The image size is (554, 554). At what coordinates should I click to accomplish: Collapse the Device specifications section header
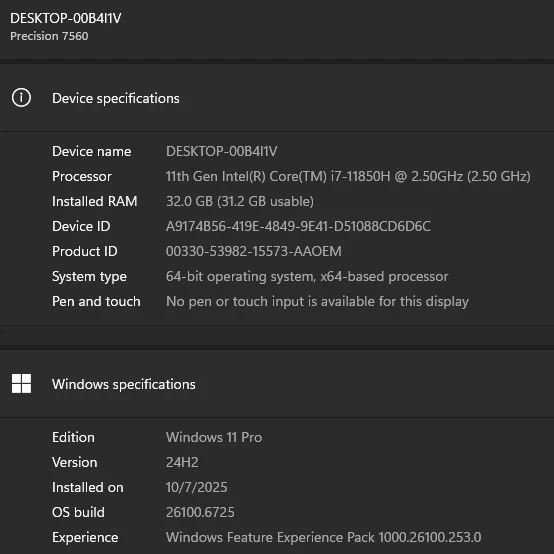[x=277, y=98]
